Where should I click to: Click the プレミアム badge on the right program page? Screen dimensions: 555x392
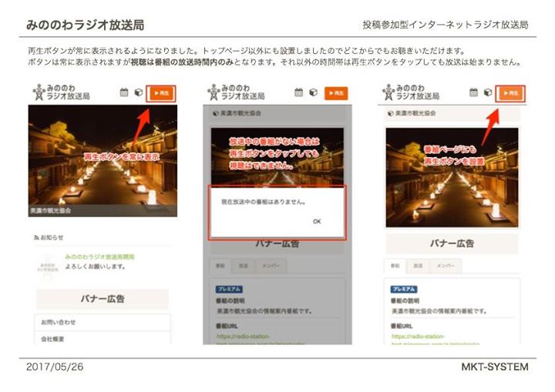[x=404, y=289]
